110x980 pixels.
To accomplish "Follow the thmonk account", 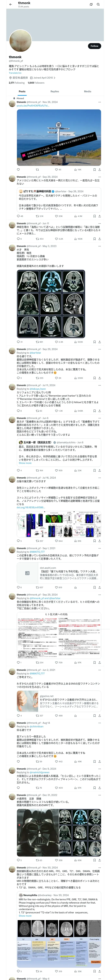I will click(x=95, y=46).
